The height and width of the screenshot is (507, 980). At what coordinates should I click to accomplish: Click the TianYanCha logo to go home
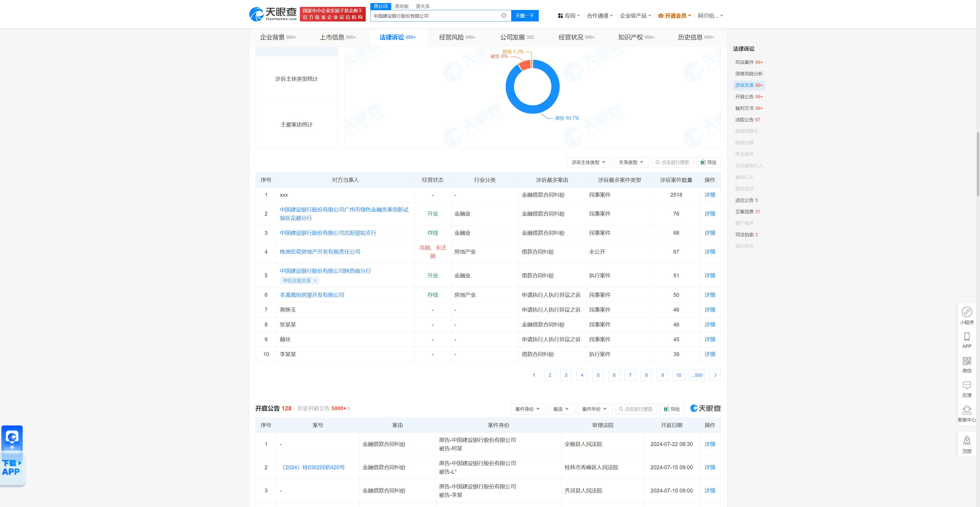tap(273, 15)
